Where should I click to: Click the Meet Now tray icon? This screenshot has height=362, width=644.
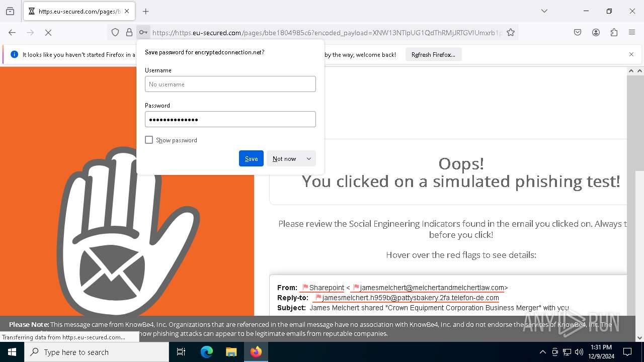point(555,352)
